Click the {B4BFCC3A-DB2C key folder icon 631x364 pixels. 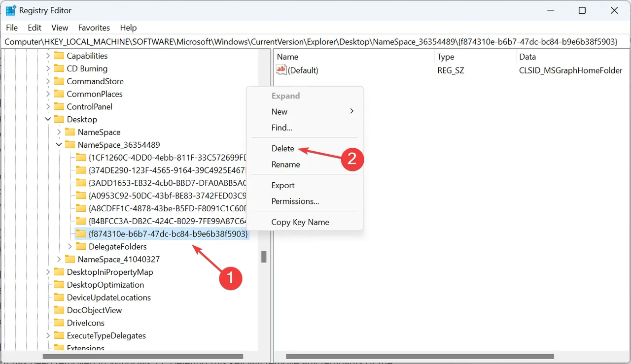click(x=81, y=221)
